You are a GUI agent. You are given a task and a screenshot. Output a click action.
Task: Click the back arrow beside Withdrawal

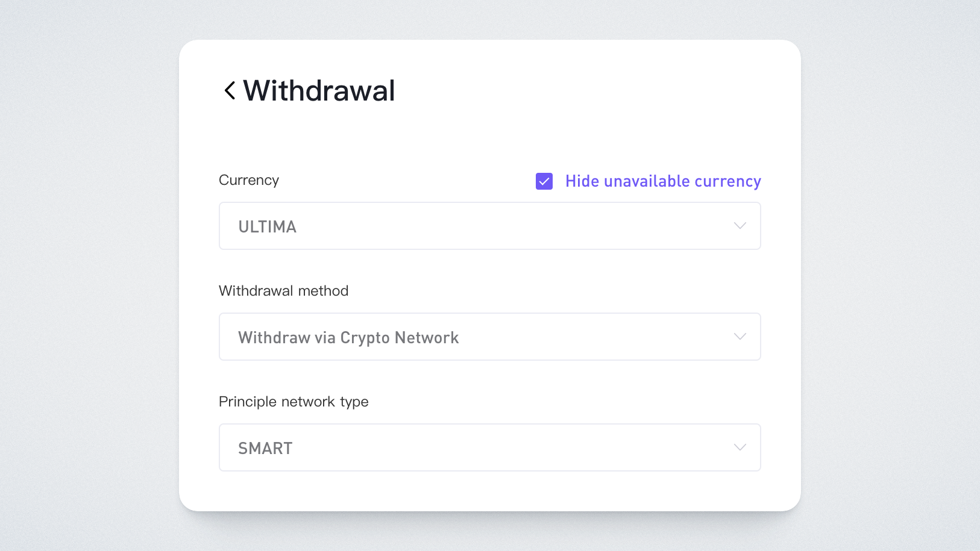230,91
